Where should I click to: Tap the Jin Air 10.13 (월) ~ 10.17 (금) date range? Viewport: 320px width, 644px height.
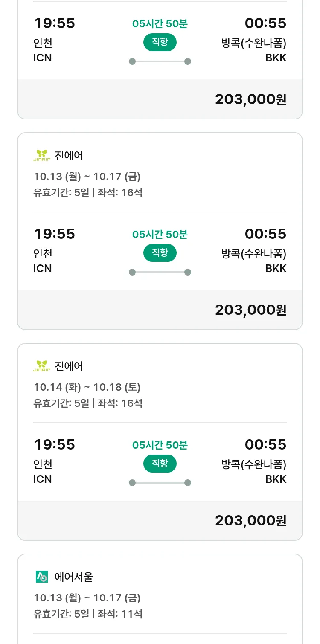(87, 177)
